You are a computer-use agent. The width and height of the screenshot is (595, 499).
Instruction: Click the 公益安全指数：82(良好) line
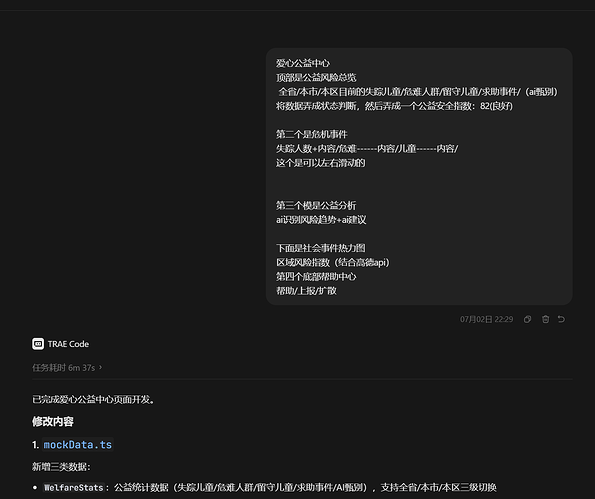(x=394, y=106)
